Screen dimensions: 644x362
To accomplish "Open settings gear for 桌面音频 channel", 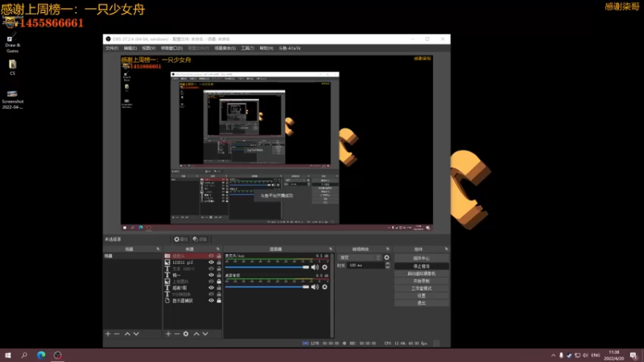I will [x=325, y=287].
